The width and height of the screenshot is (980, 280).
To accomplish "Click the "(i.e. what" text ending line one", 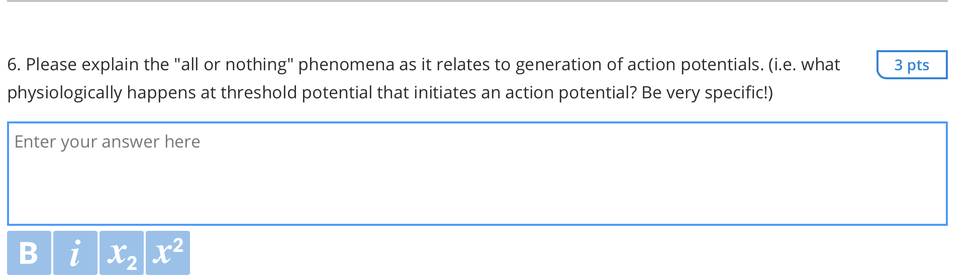I will click(x=804, y=65).
